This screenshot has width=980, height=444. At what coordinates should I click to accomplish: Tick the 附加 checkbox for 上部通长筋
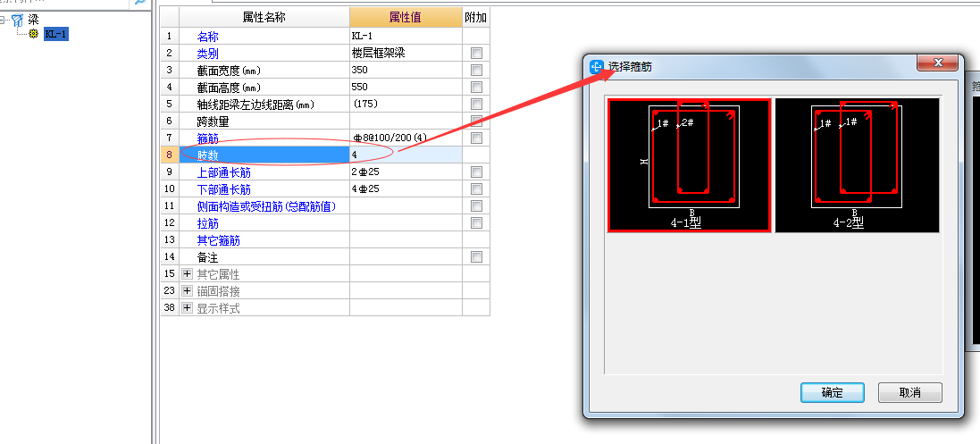(x=476, y=172)
